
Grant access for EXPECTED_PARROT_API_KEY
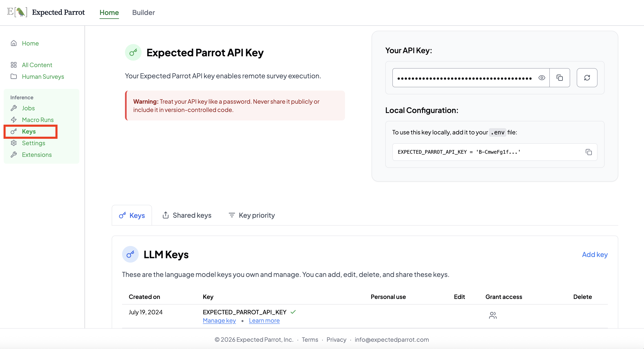493,315
